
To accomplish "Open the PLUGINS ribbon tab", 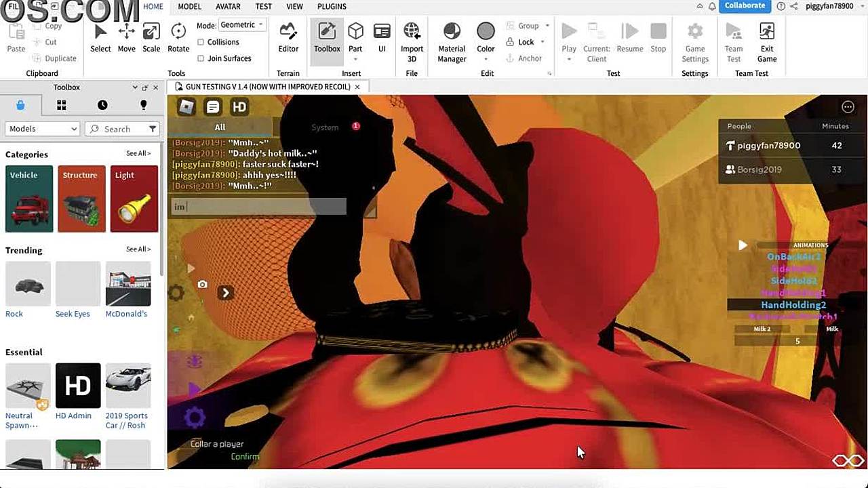I will pos(332,7).
